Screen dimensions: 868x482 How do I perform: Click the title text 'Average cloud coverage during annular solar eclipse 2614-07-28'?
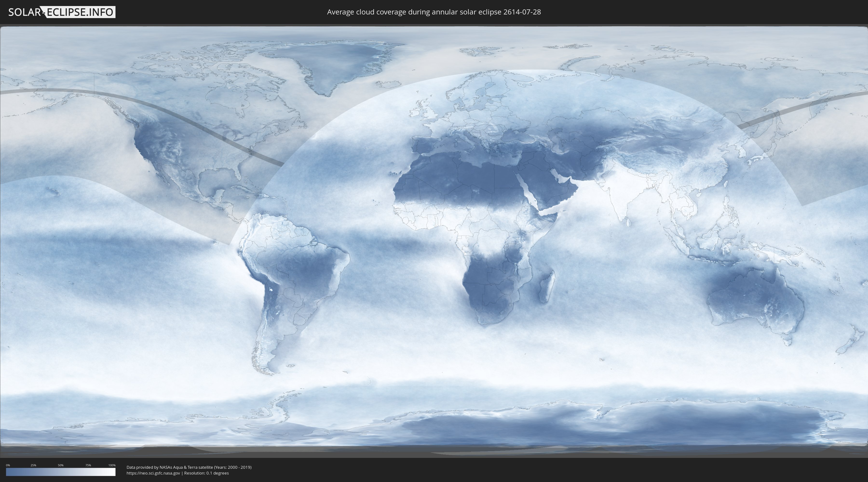pyautogui.click(x=434, y=12)
